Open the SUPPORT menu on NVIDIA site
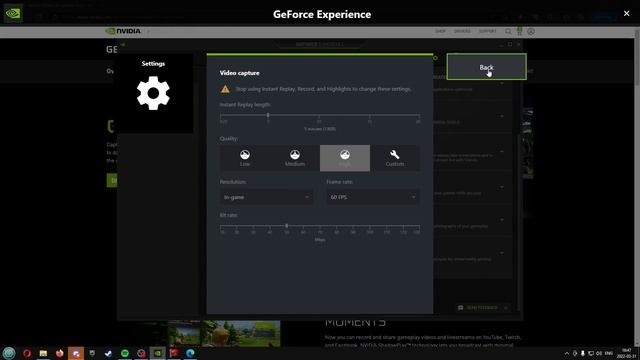 pos(487,31)
